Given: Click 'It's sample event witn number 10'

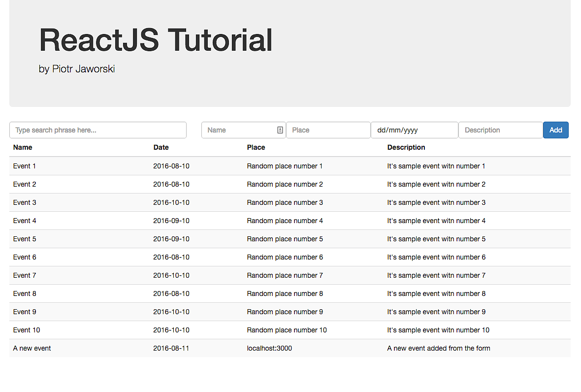Looking at the screenshot, I should point(438,330).
